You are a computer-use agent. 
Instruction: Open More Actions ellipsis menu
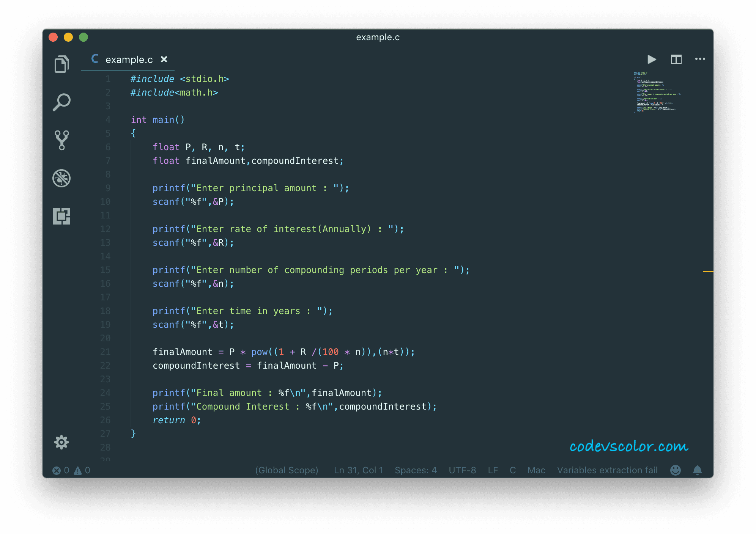(700, 59)
